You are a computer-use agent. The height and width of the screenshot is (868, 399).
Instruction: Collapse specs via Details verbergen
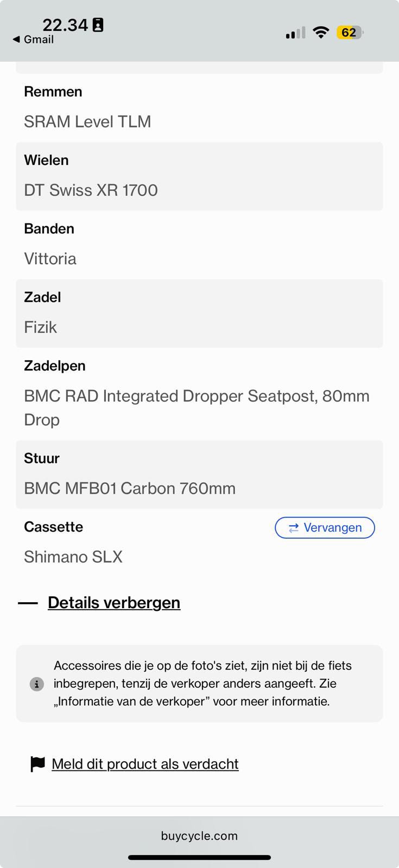114,603
